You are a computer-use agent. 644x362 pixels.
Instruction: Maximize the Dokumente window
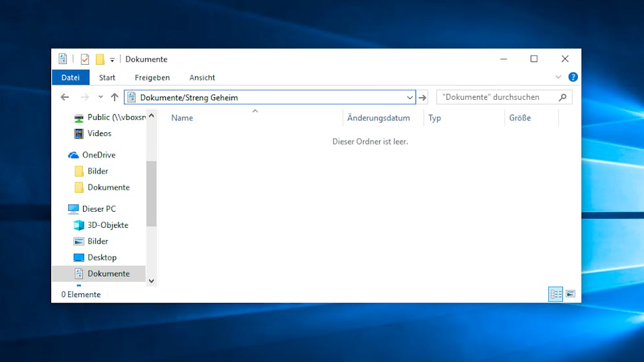pos(534,59)
